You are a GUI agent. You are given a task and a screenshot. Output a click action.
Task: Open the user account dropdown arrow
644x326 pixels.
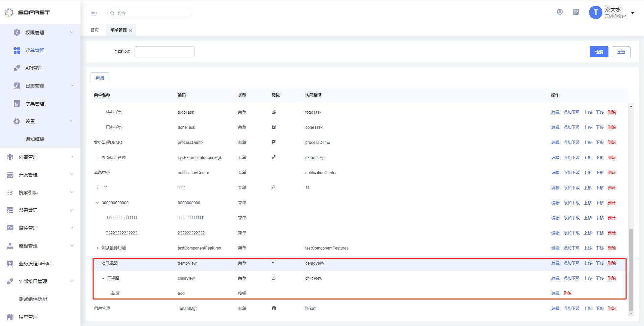click(633, 13)
